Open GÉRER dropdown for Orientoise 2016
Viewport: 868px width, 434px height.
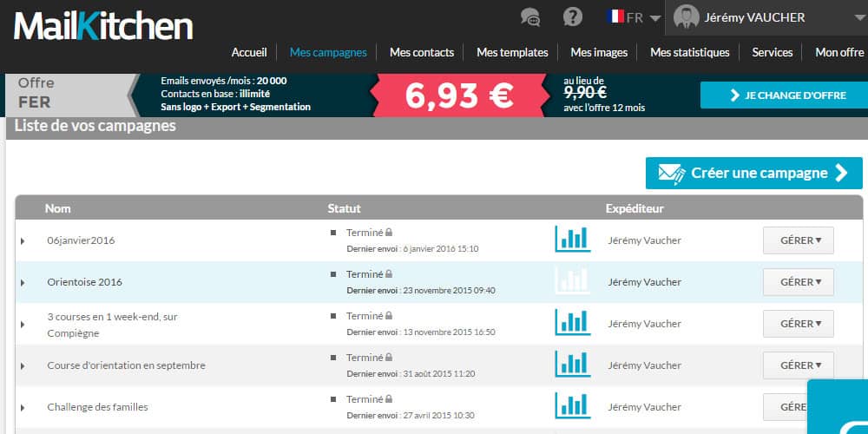799,282
